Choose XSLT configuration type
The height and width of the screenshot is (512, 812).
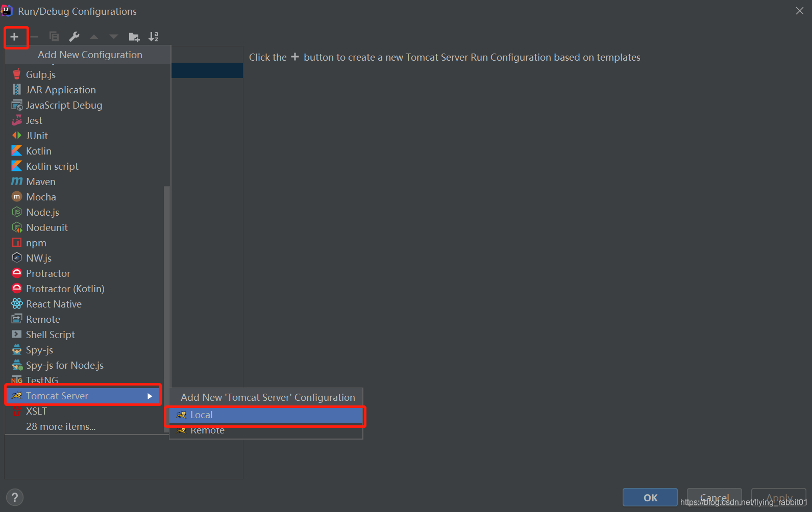point(84,411)
